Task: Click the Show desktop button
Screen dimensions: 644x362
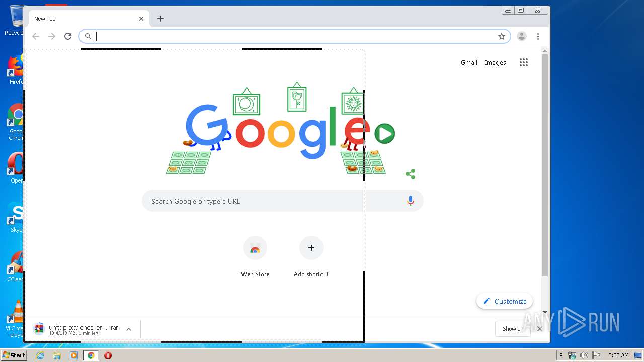Action: 638,355
